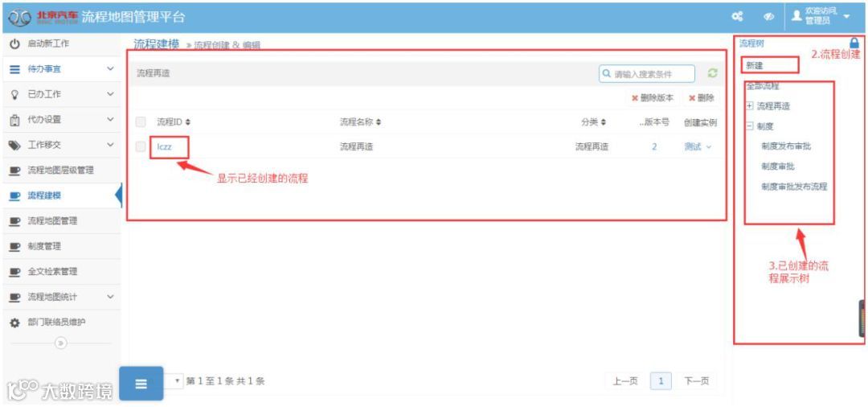Click the gear icon beside 部门联络员维护

click(15, 323)
